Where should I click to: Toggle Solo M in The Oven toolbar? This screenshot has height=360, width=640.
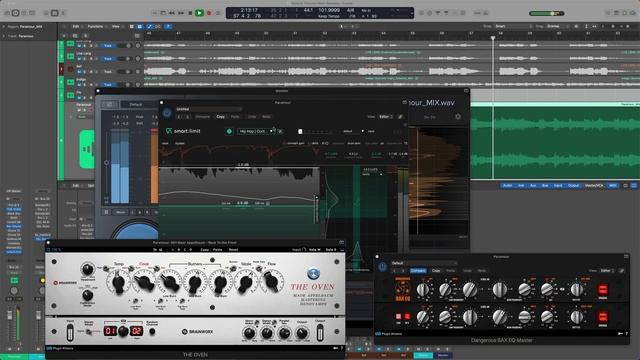314,249
